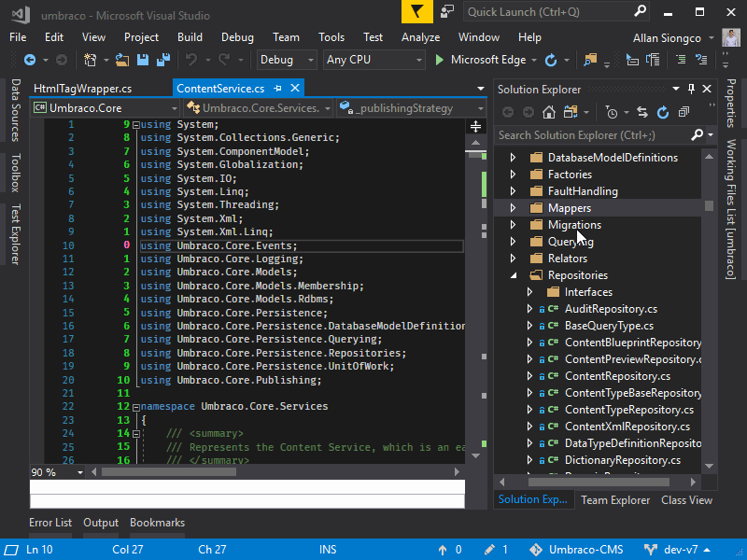Screen dimensions: 747x560
Task: Start debugging with the green play icon
Action: (x=440, y=60)
